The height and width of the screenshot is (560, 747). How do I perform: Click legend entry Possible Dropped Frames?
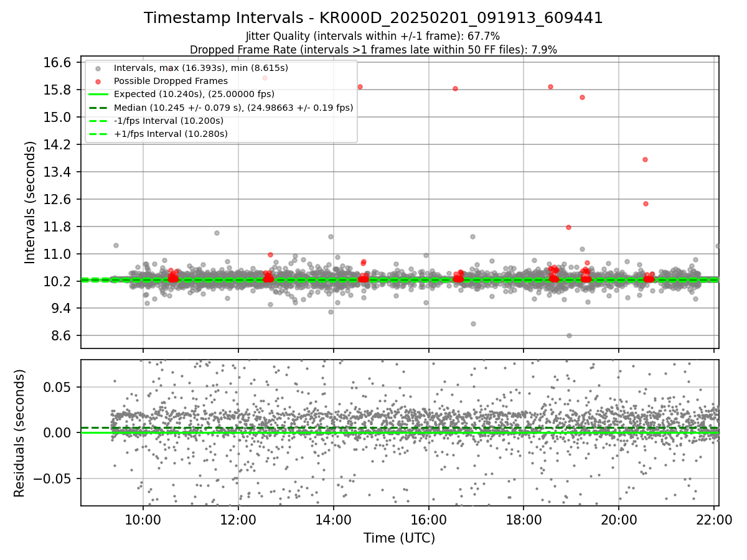[171, 81]
